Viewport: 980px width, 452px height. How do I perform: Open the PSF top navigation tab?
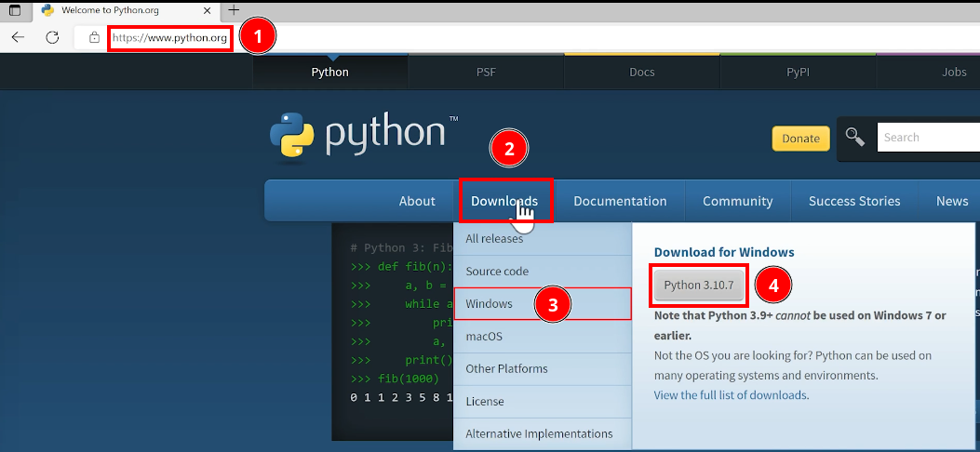pyautogui.click(x=486, y=72)
